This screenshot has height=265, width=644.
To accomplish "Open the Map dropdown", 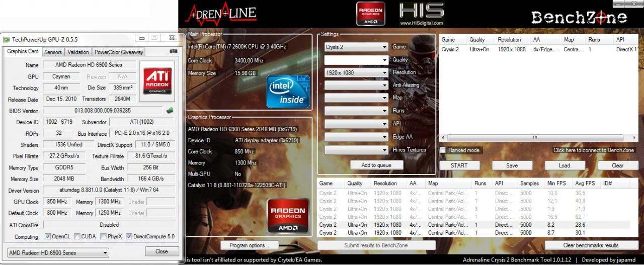I will click(356, 98).
